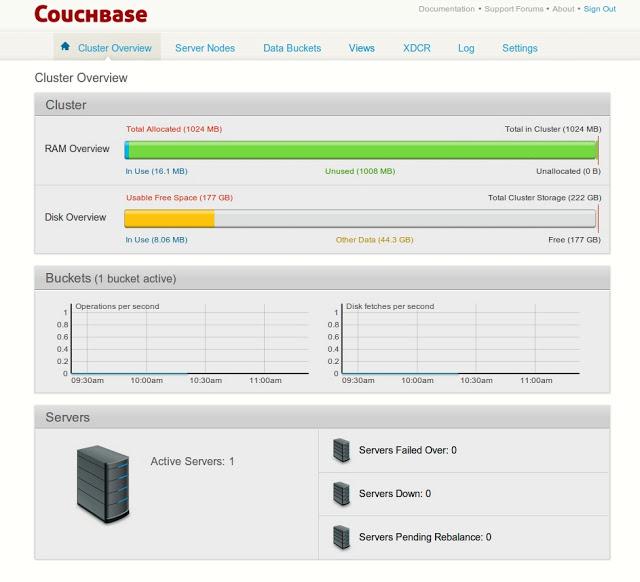Click Other Data (44.3 GB) label
This screenshot has width=640, height=582.
point(374,240)
